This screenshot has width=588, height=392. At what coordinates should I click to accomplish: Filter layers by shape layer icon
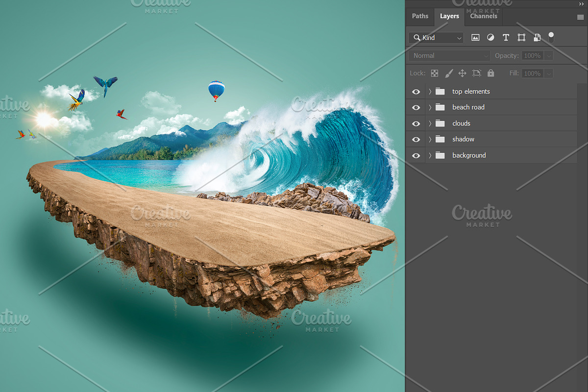(521, 38)
